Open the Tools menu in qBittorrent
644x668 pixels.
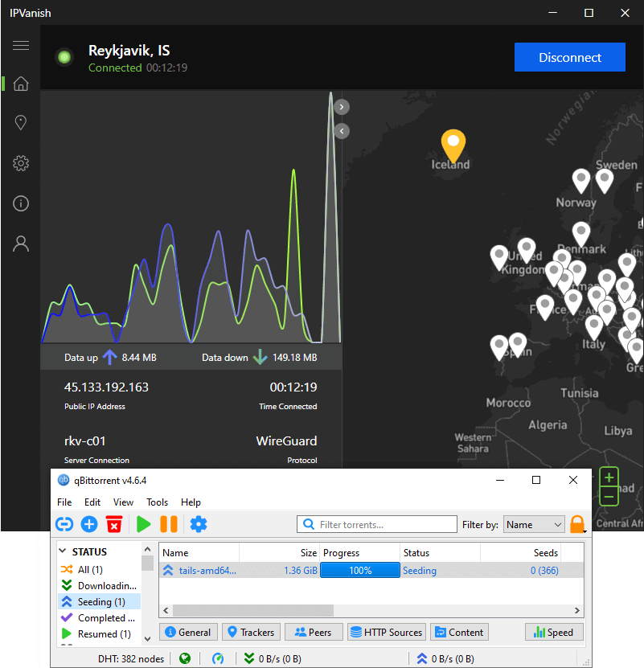tap(157, 502)
